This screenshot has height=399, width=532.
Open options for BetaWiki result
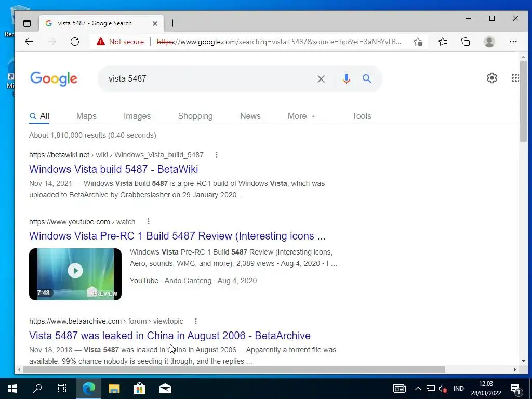217,155
